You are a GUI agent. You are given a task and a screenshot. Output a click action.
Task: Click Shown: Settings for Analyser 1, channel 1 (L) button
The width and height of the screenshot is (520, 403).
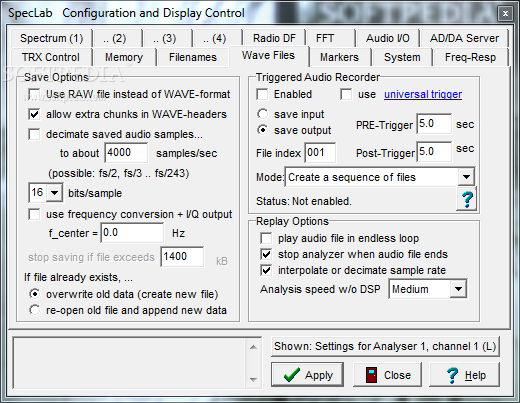[385, 347]
